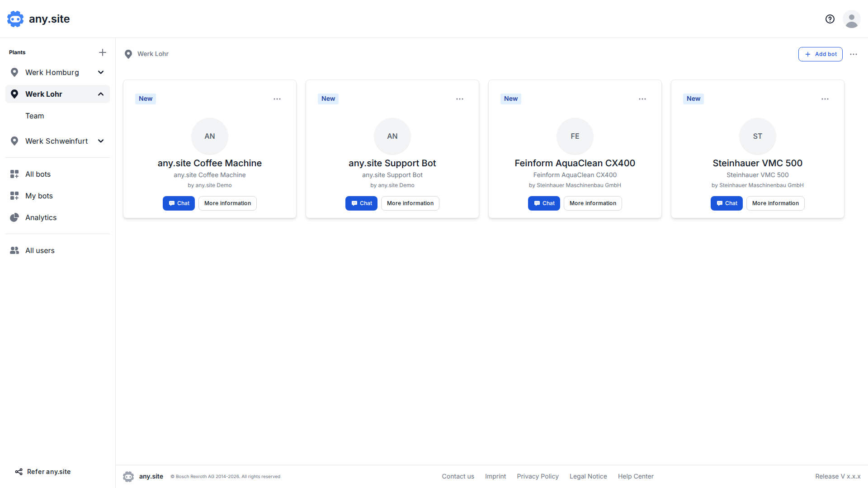This screenshot has width=868, height=488.
Task: Expand the Werk Homburg plant entry
Action: [101, 72]
